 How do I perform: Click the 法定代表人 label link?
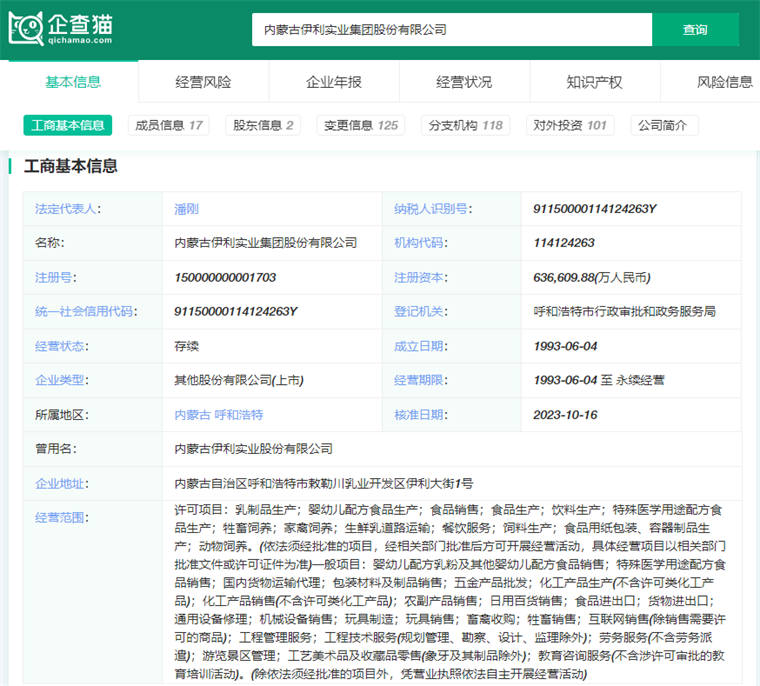[66, 209]
